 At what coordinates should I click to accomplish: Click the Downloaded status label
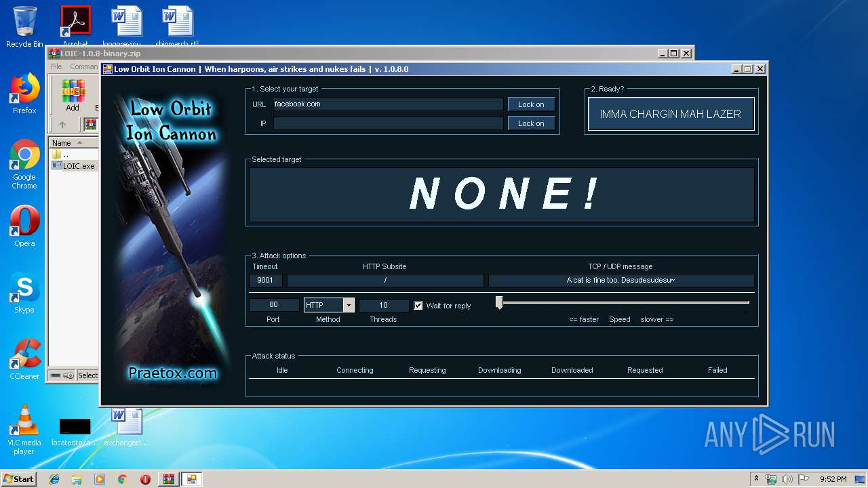(572, 370)
